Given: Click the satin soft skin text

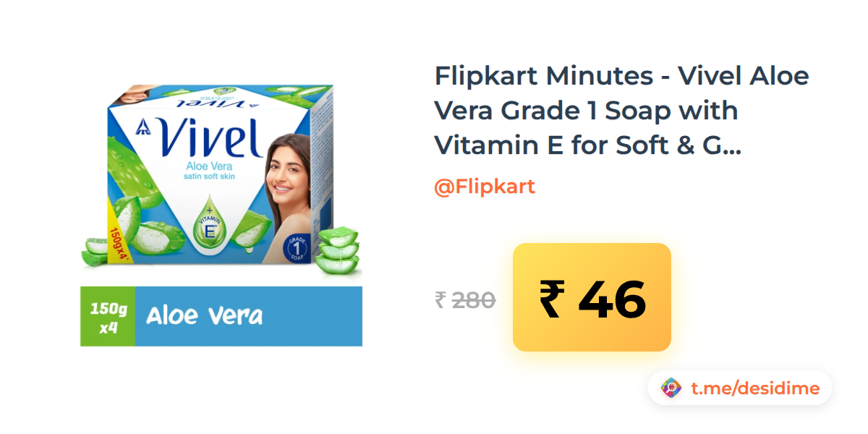Looking at the screenshot, I should (x=208, y=176).
